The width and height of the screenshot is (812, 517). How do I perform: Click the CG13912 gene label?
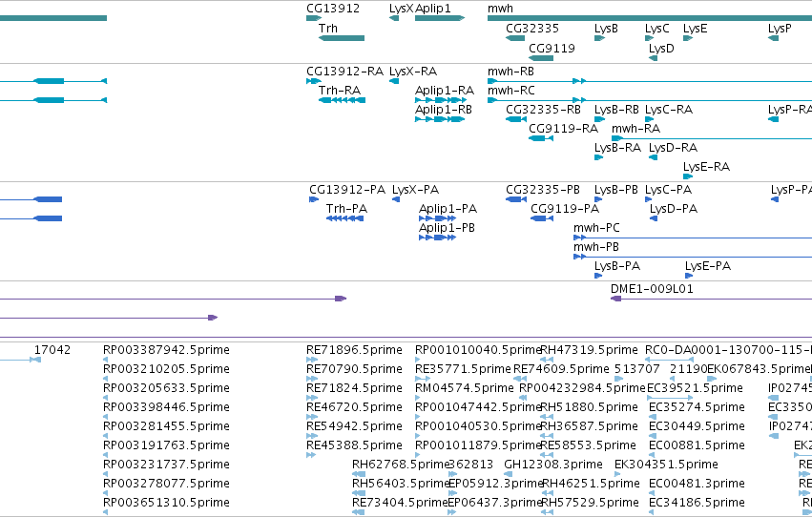pos(333,9)
